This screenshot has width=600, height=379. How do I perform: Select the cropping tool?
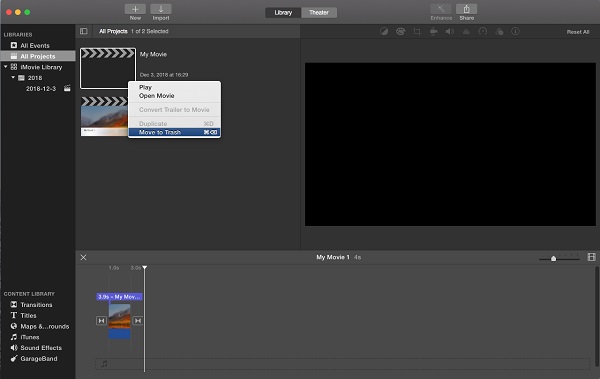pyautogui.click(x=417, y=31)
